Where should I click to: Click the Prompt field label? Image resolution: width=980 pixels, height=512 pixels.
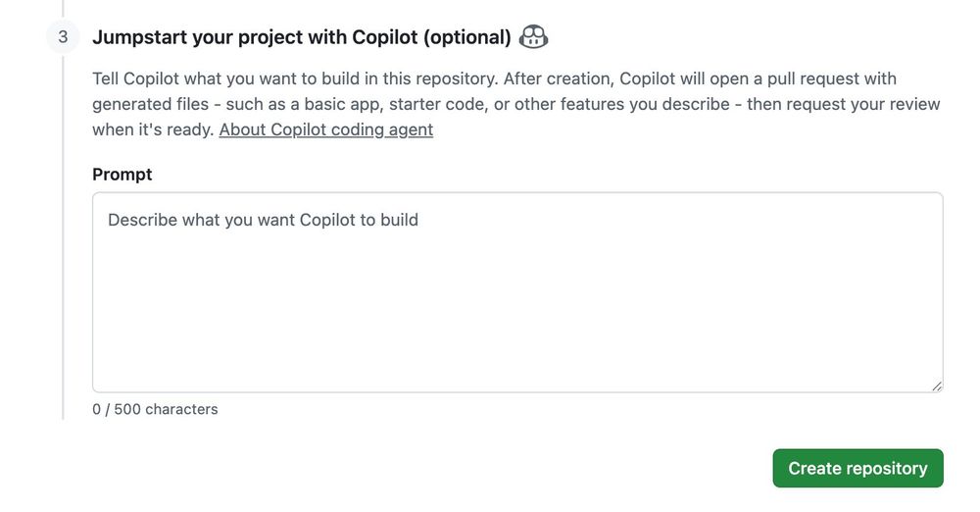coord(122,175)
